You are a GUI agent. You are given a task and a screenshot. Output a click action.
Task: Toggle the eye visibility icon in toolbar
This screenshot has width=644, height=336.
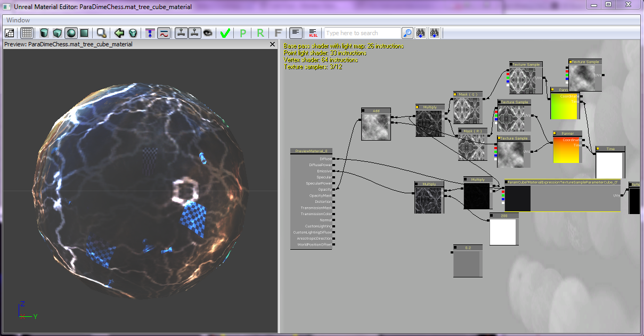(208, 33)
